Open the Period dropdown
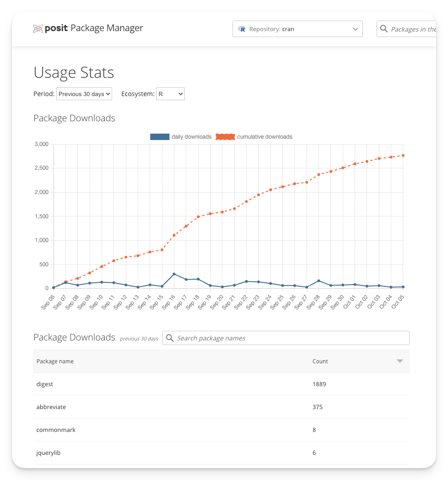This screenshot has height=480, width=448. [x=84, y=94]
